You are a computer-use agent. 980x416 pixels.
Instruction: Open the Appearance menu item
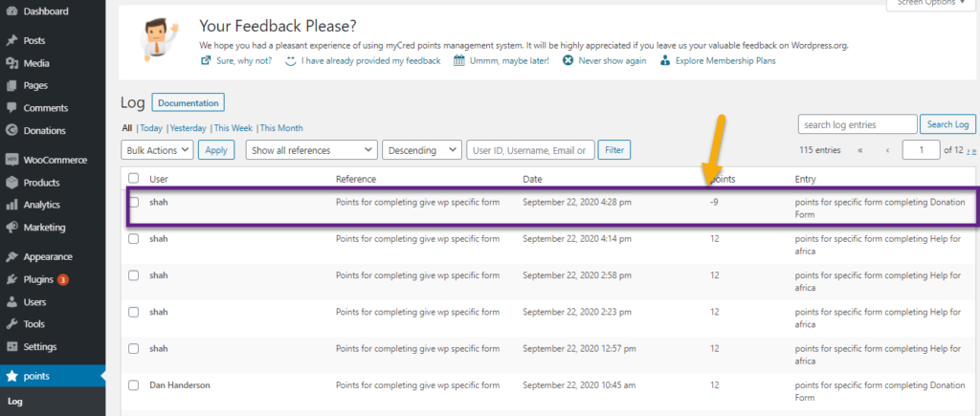coord(47,257)
